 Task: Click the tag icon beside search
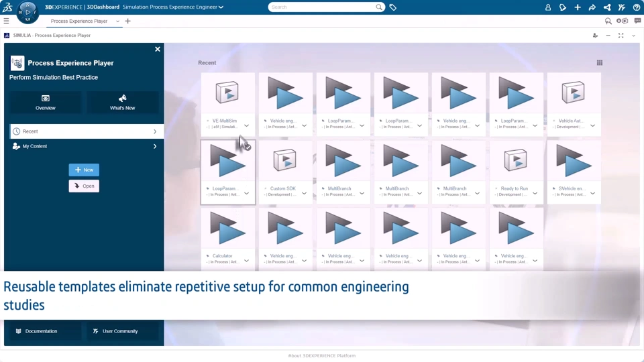click(x=392, y=7)
